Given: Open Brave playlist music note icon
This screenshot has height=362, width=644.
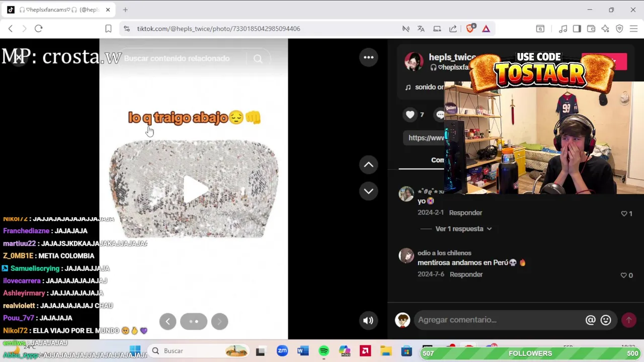Looking at the screenshot, I should [563, 29].
